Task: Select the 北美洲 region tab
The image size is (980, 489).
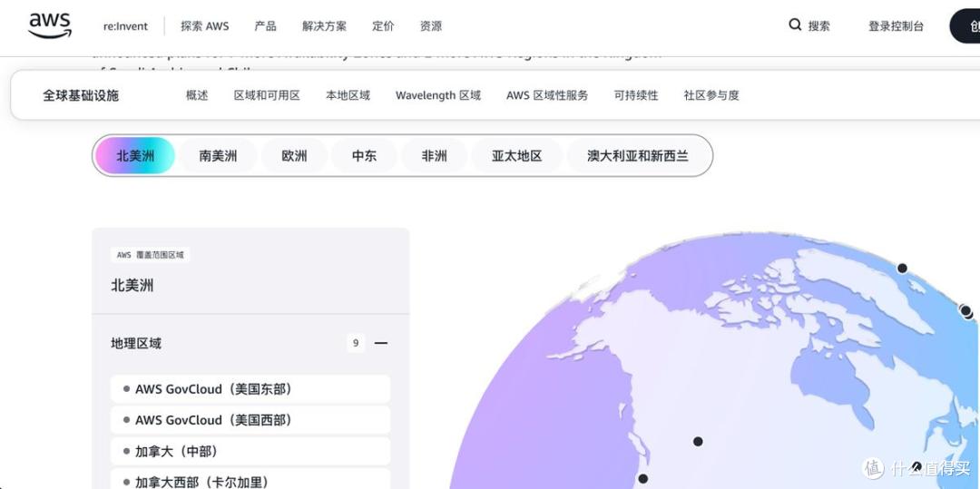Action: point(135,155)
